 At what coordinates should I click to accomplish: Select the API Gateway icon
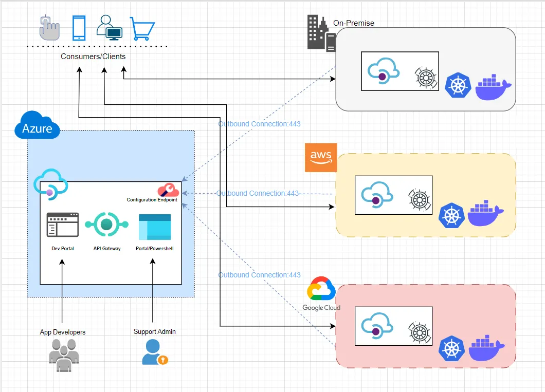pos(106,225)
